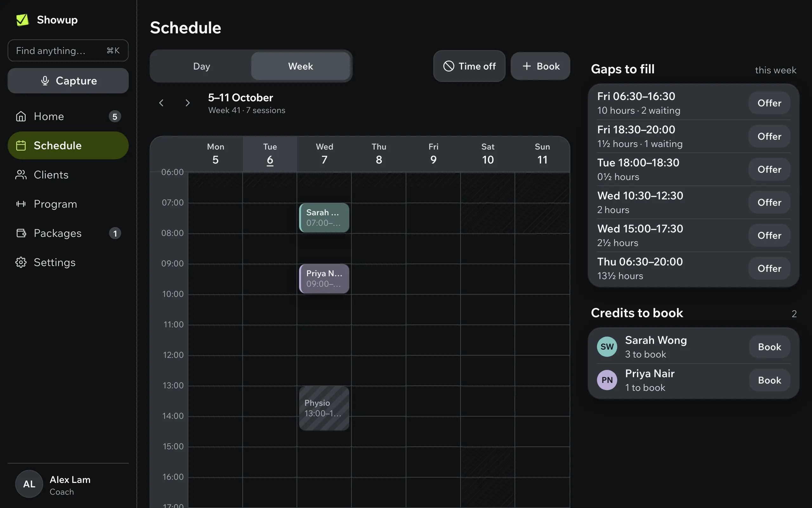Screen dimensions: 812x508
Task: Click the Packages wallet icon
Action: (21, 233)
